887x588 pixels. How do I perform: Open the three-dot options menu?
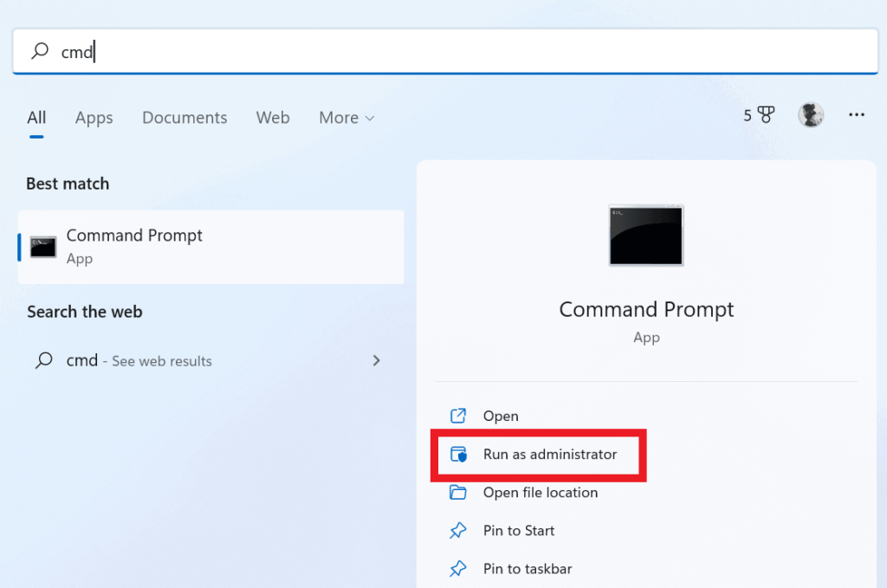pos(857,115)
